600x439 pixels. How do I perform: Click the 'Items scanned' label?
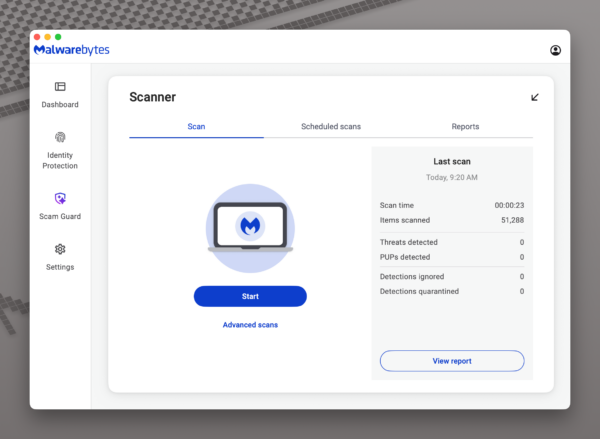tap(405, 220)
